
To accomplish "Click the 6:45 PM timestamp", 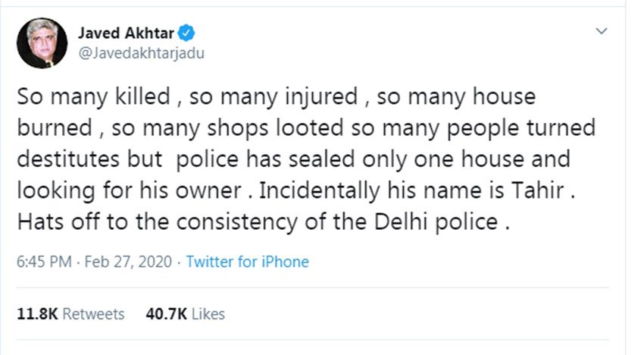I will click(43, 262).
